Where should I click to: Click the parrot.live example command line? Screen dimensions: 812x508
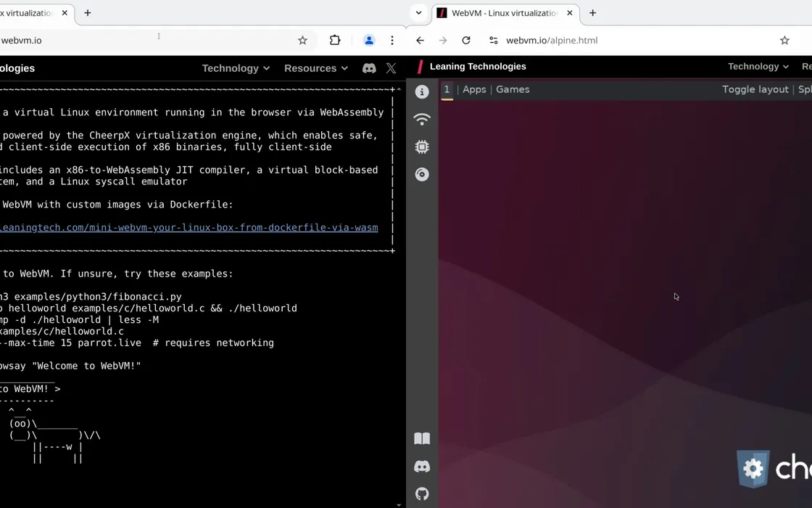137,343
